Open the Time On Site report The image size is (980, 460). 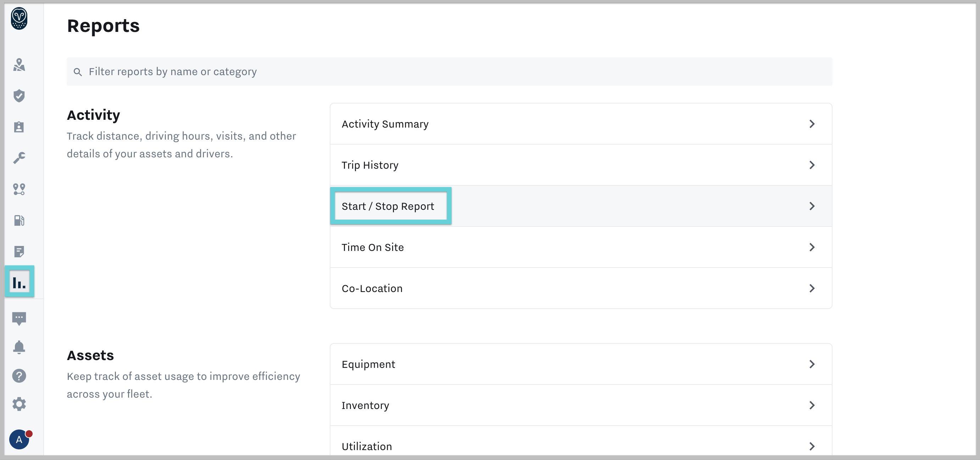[373, 247]
